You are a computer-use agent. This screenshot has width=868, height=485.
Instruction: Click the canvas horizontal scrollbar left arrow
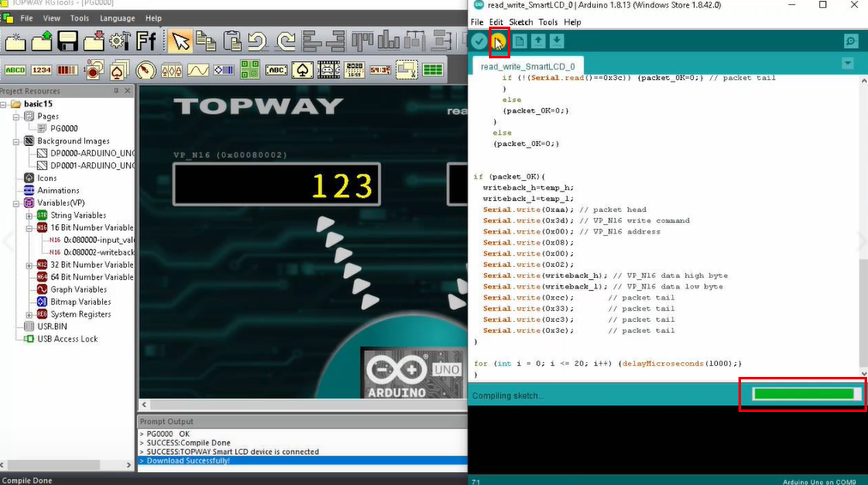click(144, 404)
